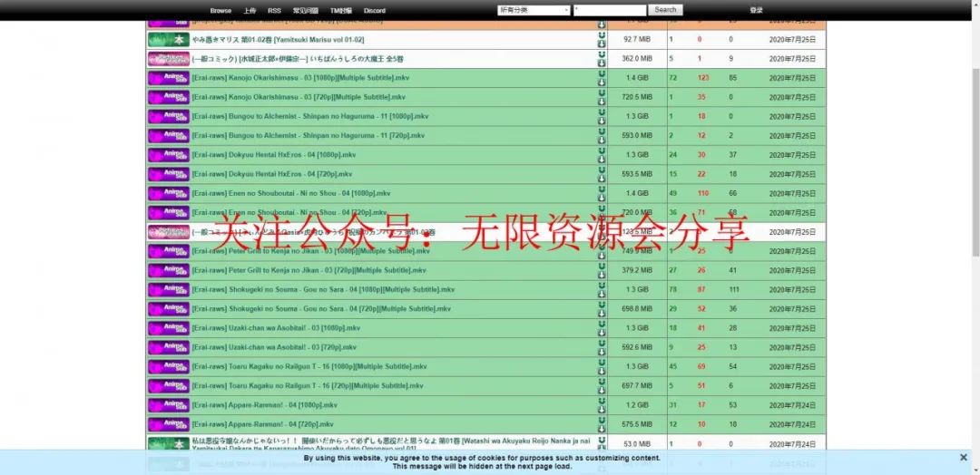The image size is (980, 475).
Task: Download torrent for Appare-Ranman 04 1080p
Action: 602,410
